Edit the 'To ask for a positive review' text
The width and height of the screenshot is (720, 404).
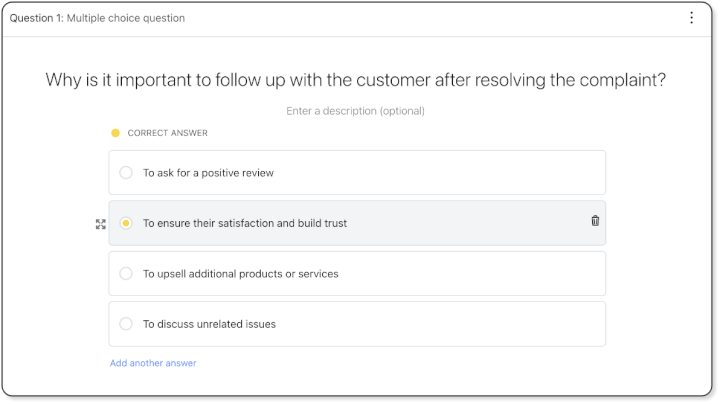[x=208, y=173]
